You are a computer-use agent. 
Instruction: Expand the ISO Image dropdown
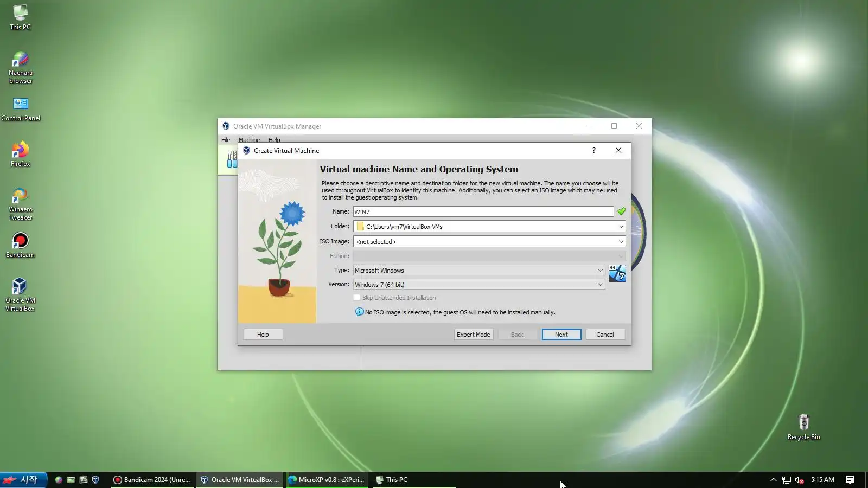(x=621, y=241)
